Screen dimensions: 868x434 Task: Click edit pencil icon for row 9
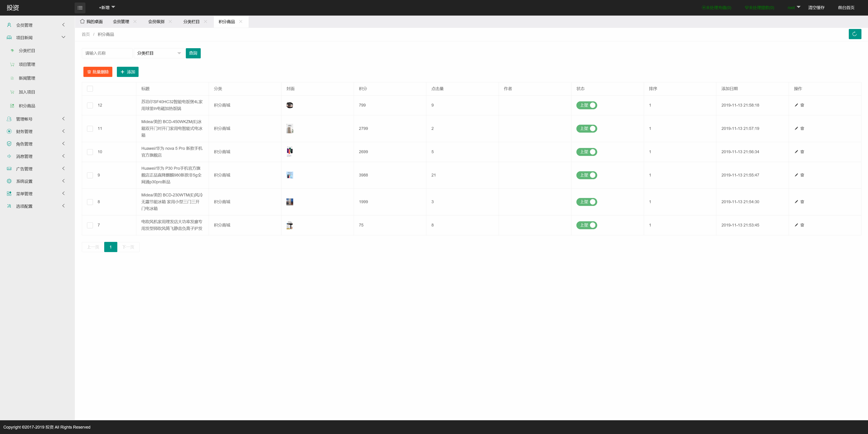click(x=796, y=175)
